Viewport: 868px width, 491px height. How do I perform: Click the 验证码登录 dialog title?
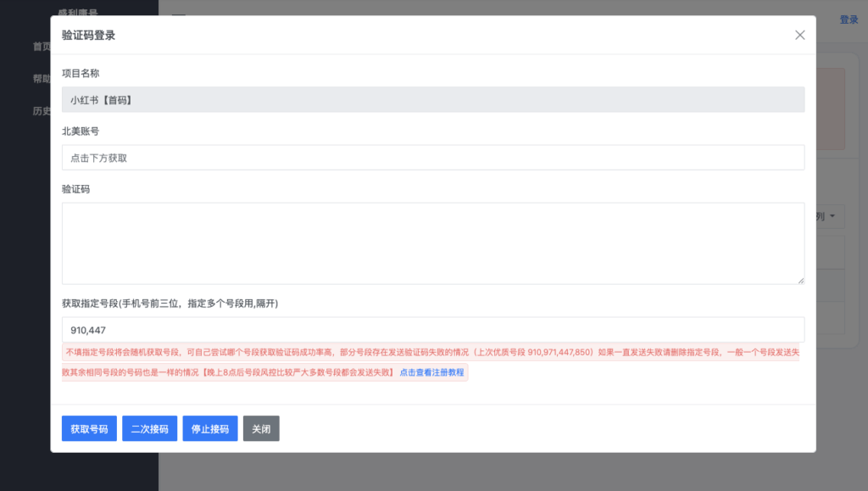89,36
